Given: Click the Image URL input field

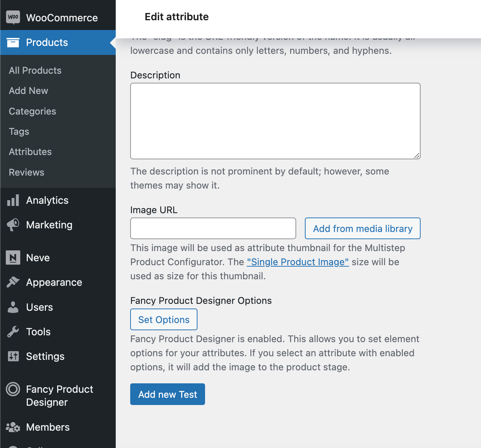Looking at the screenshot, I should pos(213,228).
